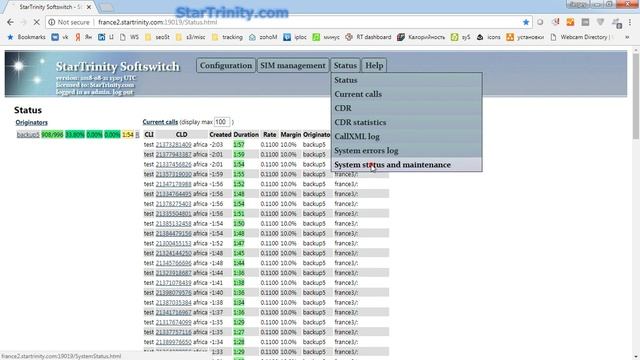Select System status and maintenance
The height and width of the screenshot is (360, 640).
coord(407,164)
